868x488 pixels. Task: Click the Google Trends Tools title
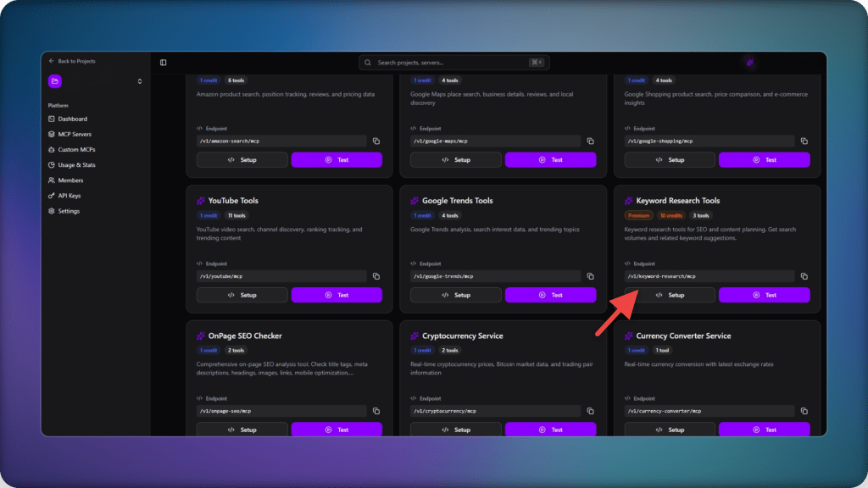457,201
